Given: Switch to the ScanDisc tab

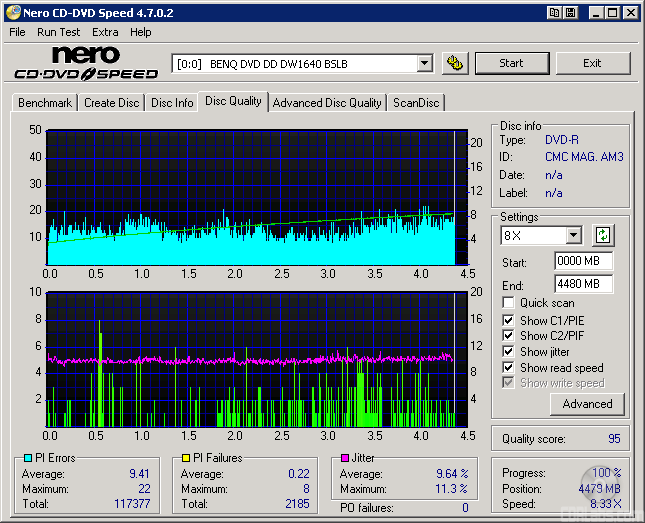Looking at the screenshot, I should (x=416, y=103).
